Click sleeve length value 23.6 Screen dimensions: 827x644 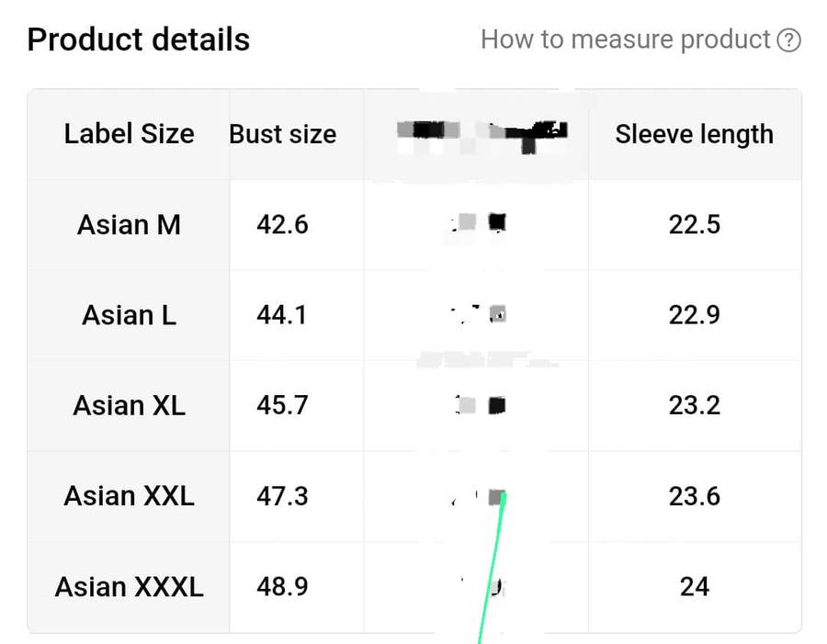[x=694, y=496]
